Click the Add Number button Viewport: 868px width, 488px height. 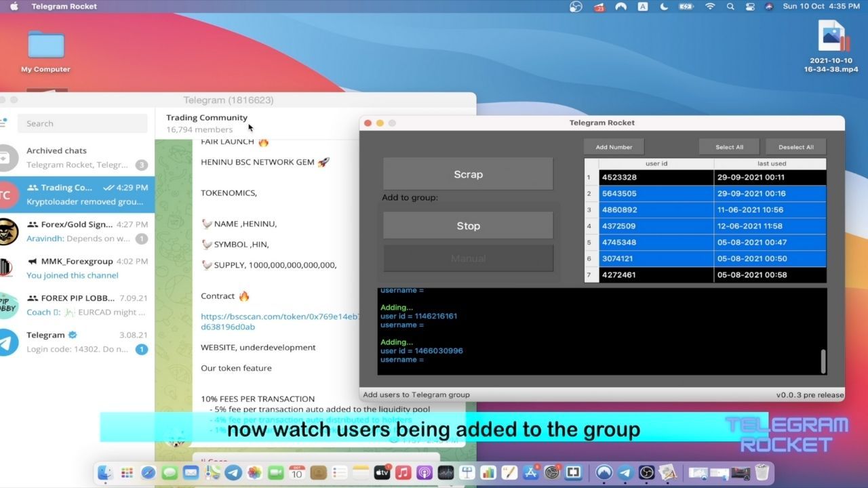[614, 147]
